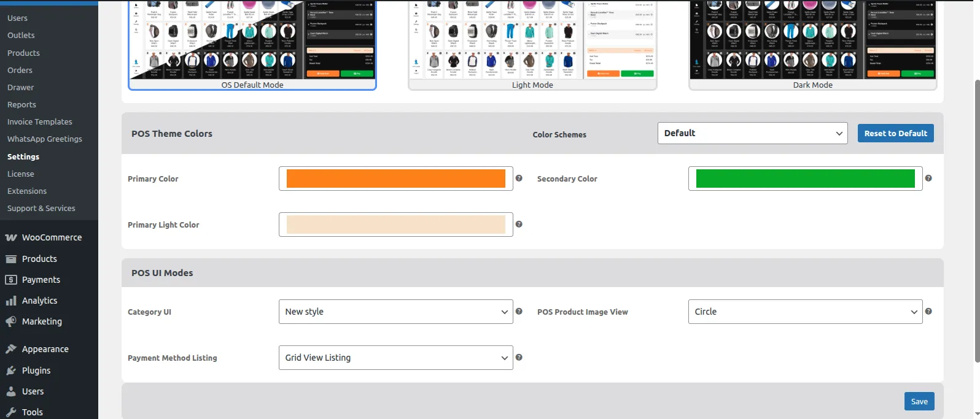Image resolution: width=980 pixels, height=419 pixels.
Task: Click the Payments icon in sidebar
Action: pyautogui.click(x=10, y=280)
